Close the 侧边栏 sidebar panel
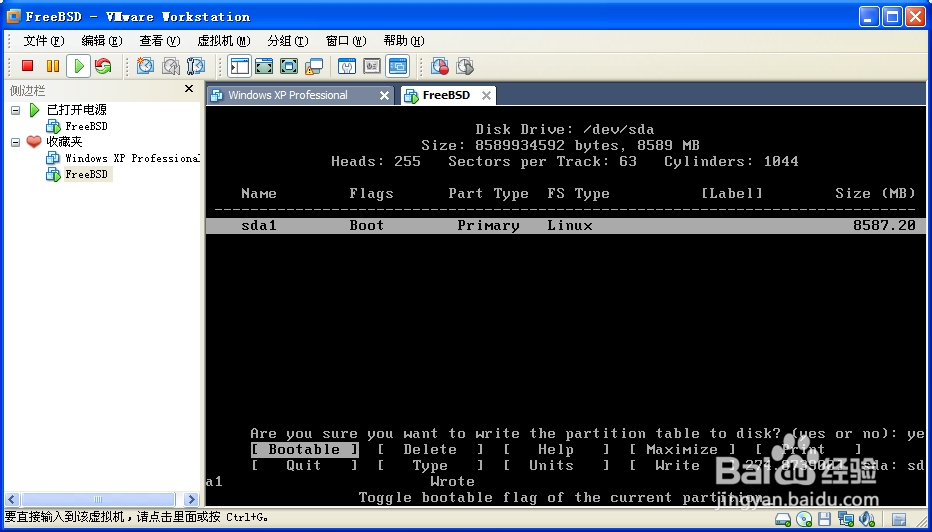The image size is (932, 532). (x=189, y=89)
